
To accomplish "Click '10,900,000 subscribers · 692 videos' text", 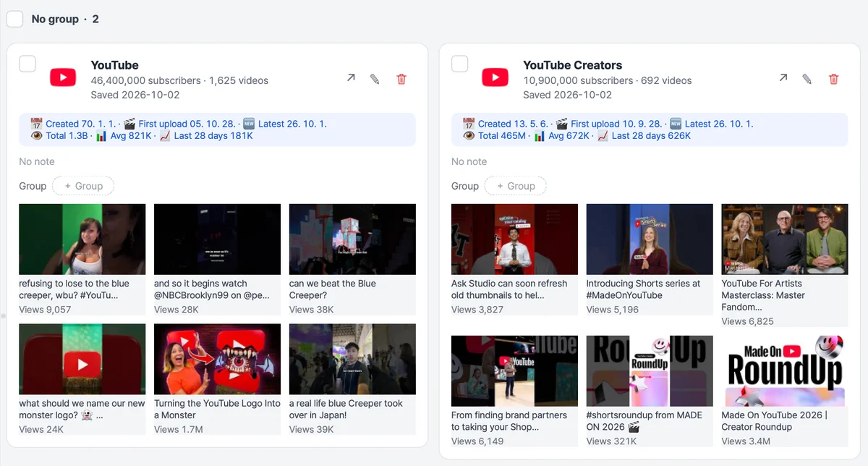I will point(608,80).
